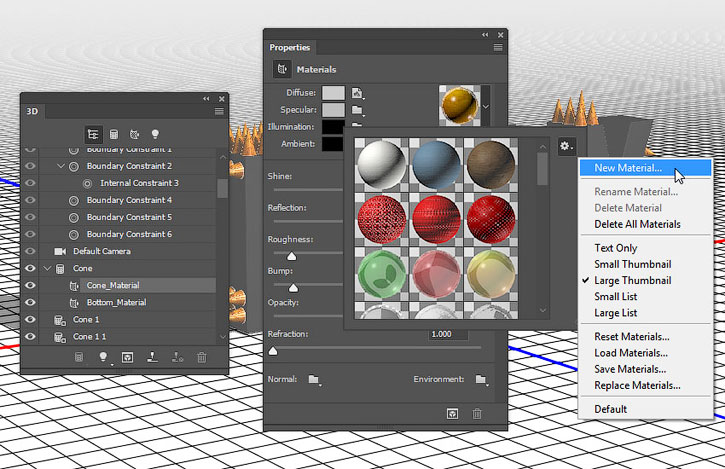The width and height of the screenshot is (725, 469).
Task: Open the Specular color swatch
Action: [333, 110]
